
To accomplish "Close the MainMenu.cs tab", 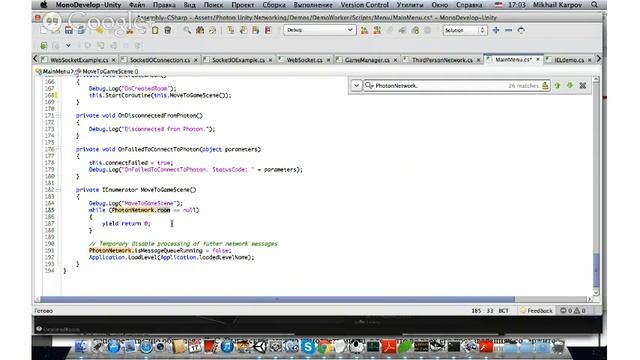I will pyautogui.click(x=538, y=60).
